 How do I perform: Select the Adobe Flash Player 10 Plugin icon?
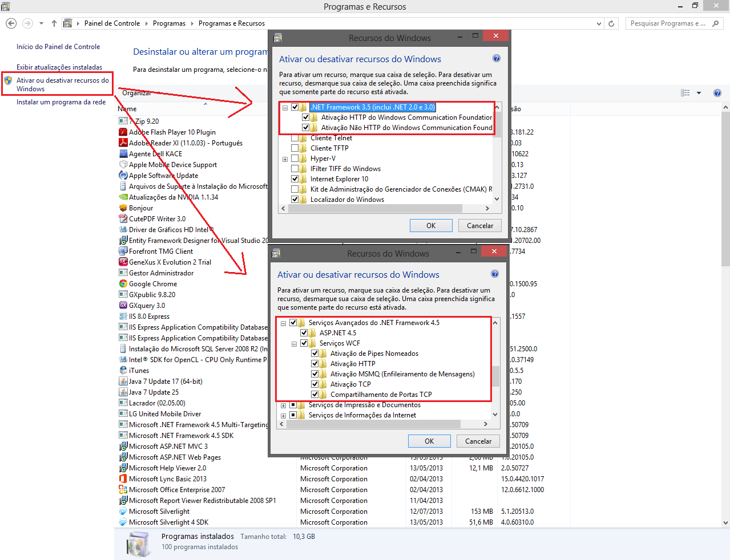(123, 132)
